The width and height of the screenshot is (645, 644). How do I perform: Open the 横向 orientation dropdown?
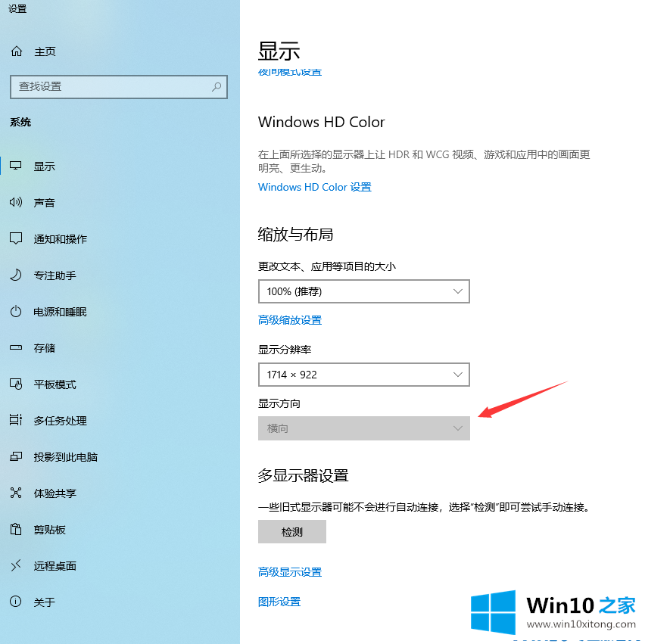tap(364, 428)
